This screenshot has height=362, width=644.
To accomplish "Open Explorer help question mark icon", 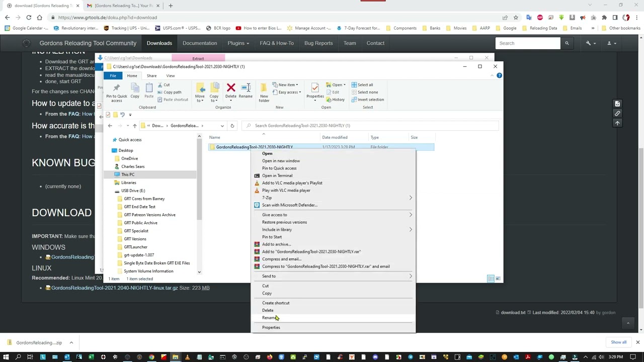I will (499, 75).
